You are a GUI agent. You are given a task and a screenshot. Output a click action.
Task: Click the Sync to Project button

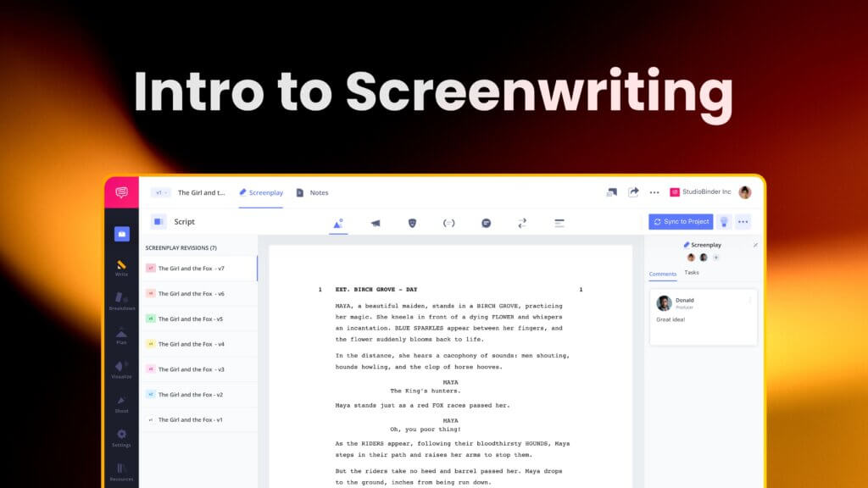click(681, 222)
